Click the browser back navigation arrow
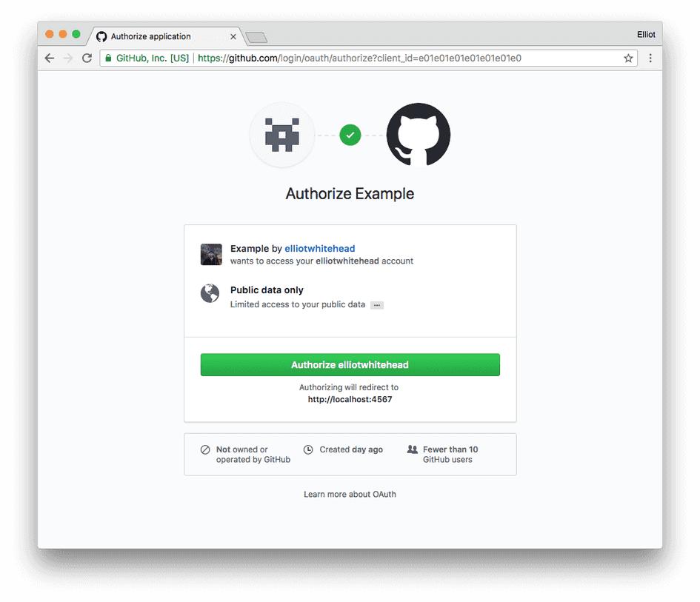Viewport: 700px width, 602px height. [x=49, y=58]
